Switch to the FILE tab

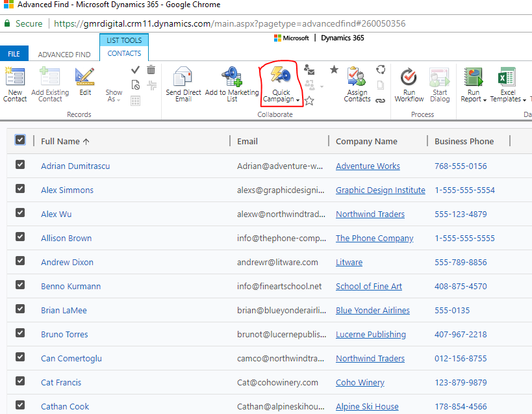[14, 53]
